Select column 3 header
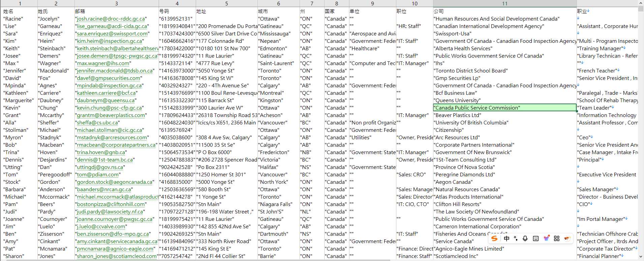The width and height of the screenshot is (644, 261). (x=117, y=3)
